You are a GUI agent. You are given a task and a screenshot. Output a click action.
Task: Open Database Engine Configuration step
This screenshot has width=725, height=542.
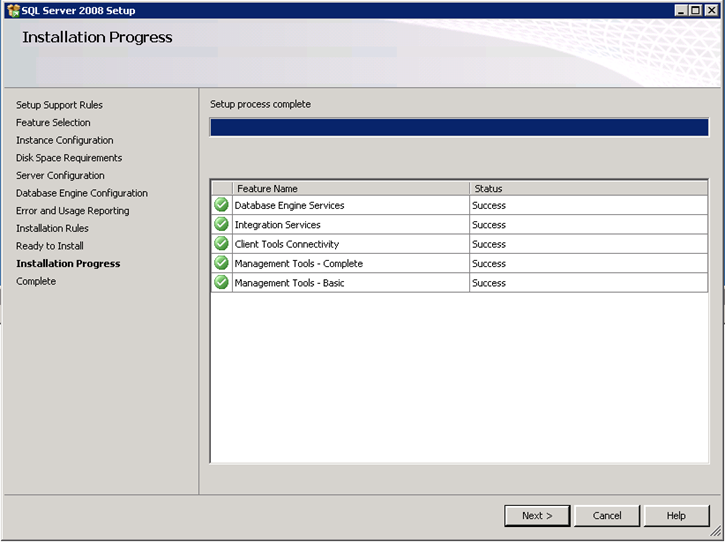point(82,193)
